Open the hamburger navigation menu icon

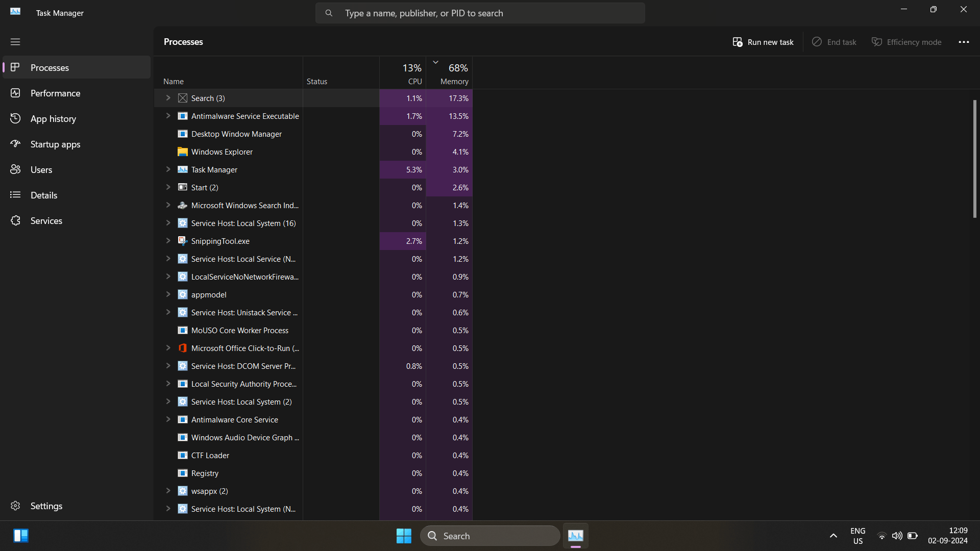tap(15, 42)
